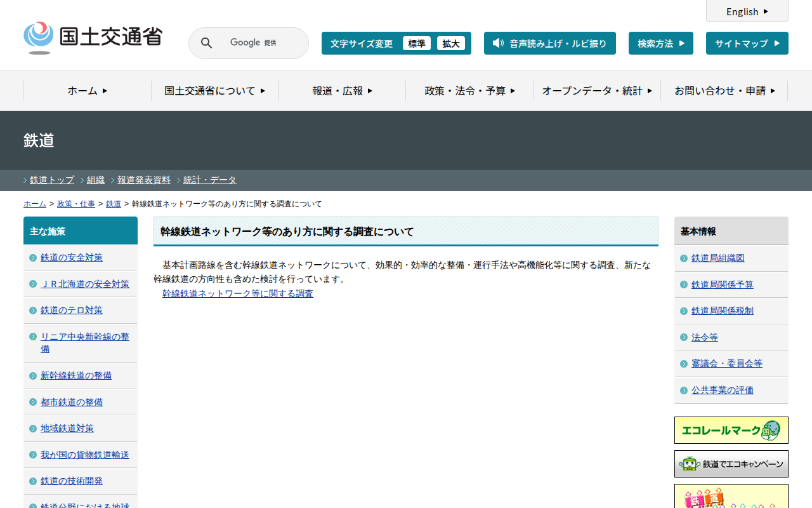Expand the 政策・法令・予算 menu
The image size is (812, 508).
tap(469, 91)
